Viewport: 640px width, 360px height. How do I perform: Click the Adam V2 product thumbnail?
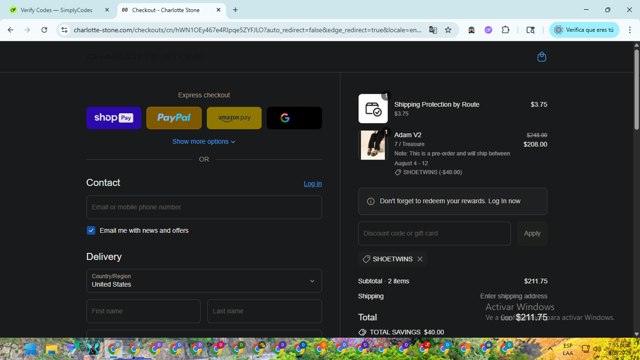click(373, 145)
